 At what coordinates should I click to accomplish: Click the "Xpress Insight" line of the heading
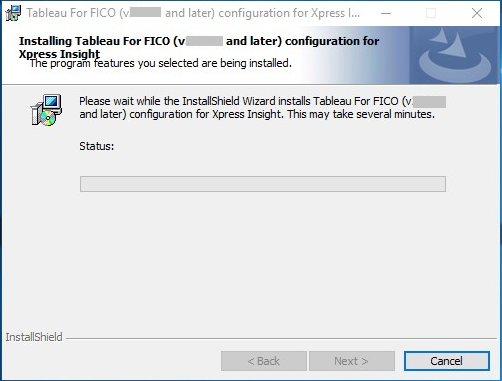coord(59,54)
